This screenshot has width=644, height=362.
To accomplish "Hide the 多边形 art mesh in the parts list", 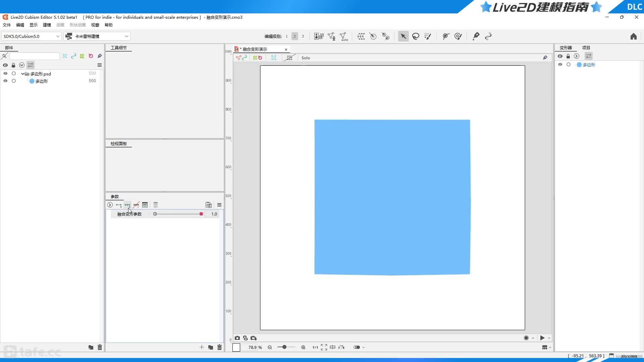I will click(5, 81).
